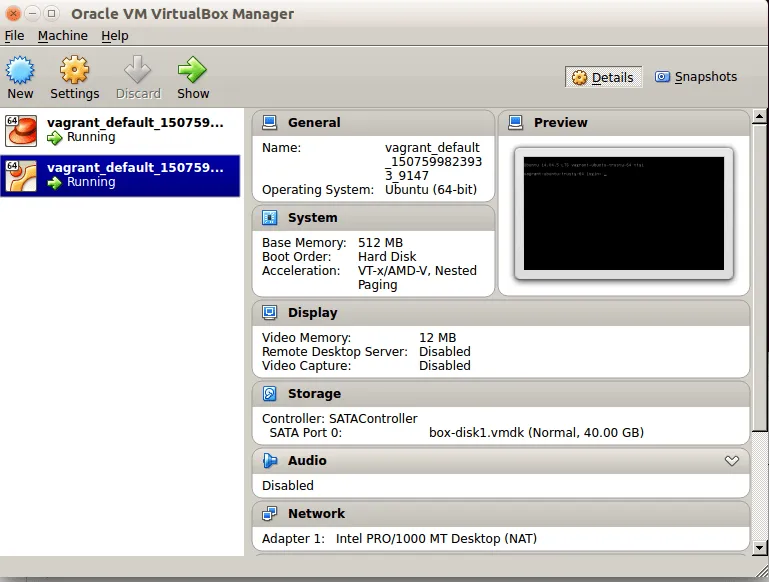Open the Settings gear icon
The image size is (769, 582).
[x=75, y=70]
